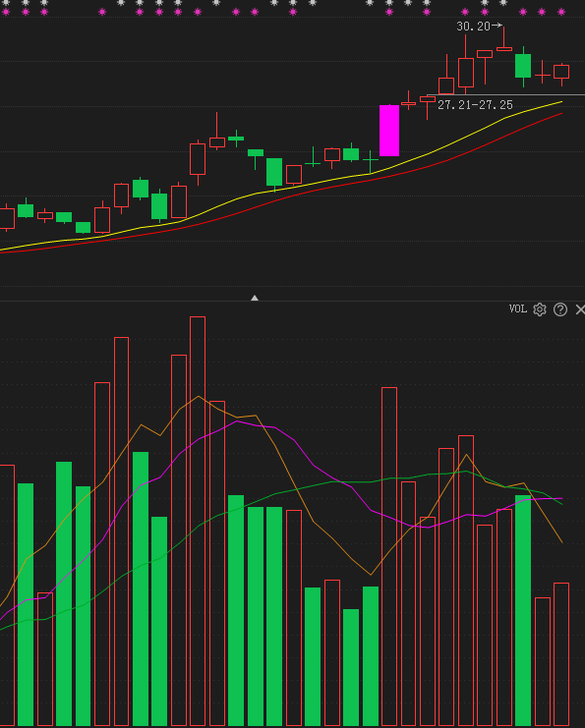Screen dimensions: 585x728
Task: Click the 27.21-27.25 gap price label
Action: (x=475, y=105)
